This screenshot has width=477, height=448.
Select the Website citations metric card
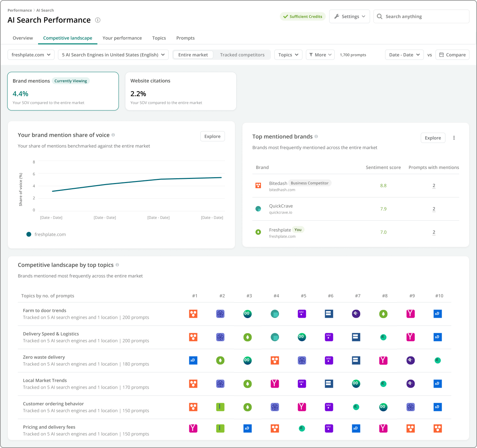click(x=181, y=91)
